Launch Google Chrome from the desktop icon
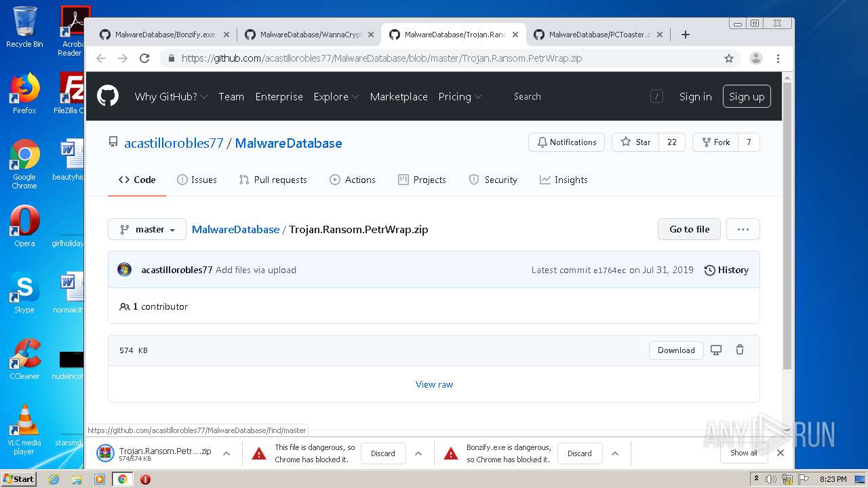868x488 pixels. pyautogui.click(x=24, y=164)
